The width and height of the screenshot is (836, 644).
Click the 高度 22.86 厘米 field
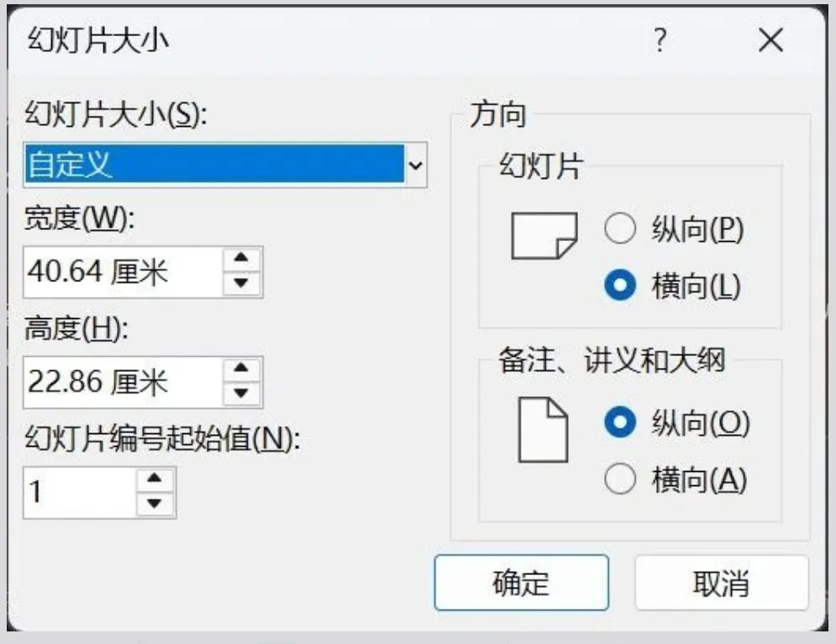123,382
